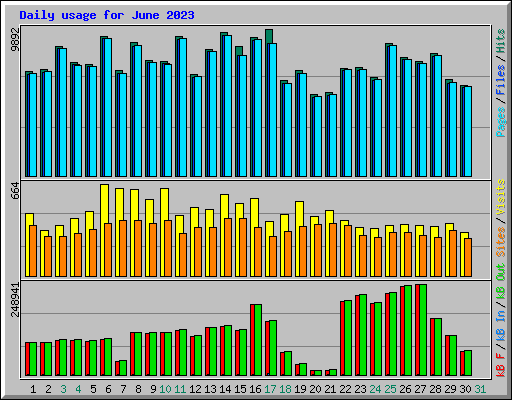Screen dimensions: 512x400
Task: Select green weekend day 4 label
Action: 78,389
